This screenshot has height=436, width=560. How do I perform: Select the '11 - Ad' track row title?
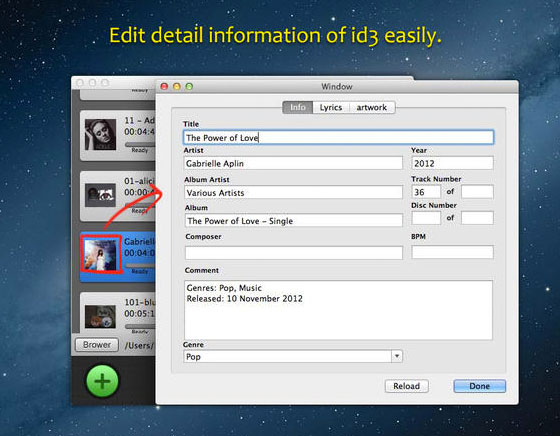click(x=140, y=121)
